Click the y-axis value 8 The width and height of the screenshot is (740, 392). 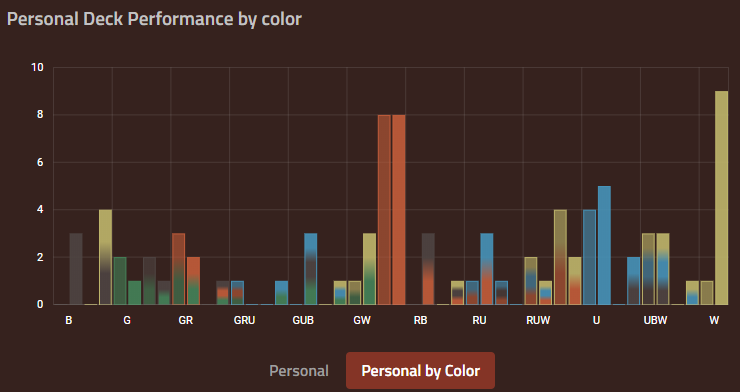click(x=40, y=115)
